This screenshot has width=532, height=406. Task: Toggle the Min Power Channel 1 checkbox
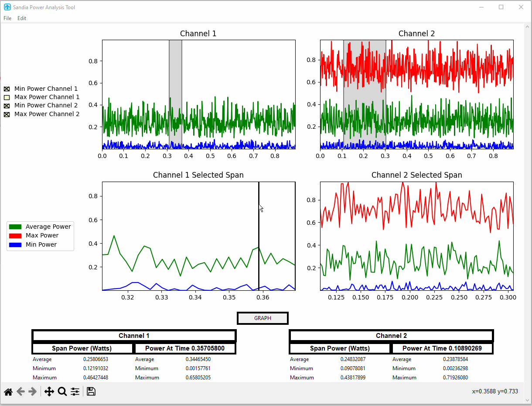[x=7, y=89]
